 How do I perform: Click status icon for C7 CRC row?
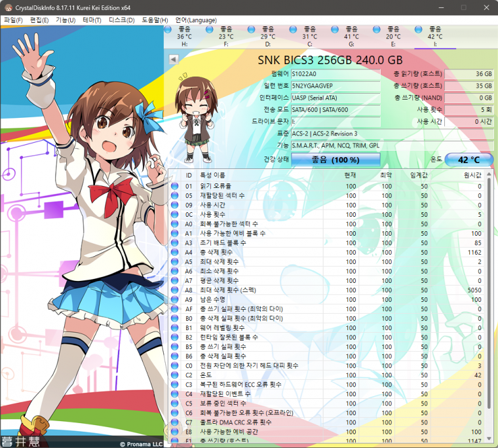click(175, 422)
